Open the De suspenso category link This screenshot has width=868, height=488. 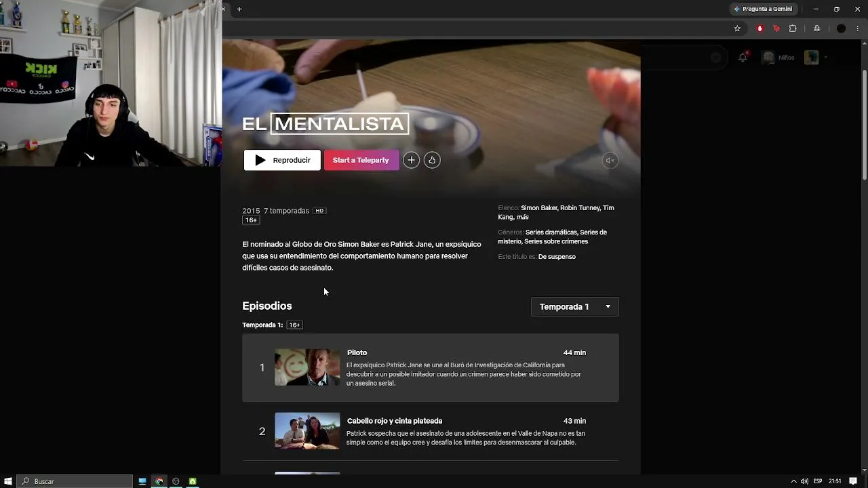tap(557, 257)
